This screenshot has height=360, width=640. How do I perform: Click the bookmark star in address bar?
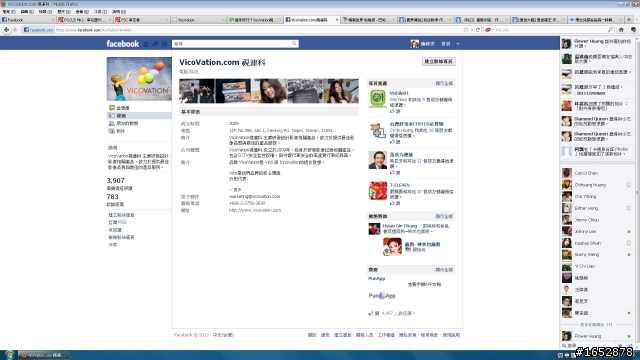[x=466, y=30]
